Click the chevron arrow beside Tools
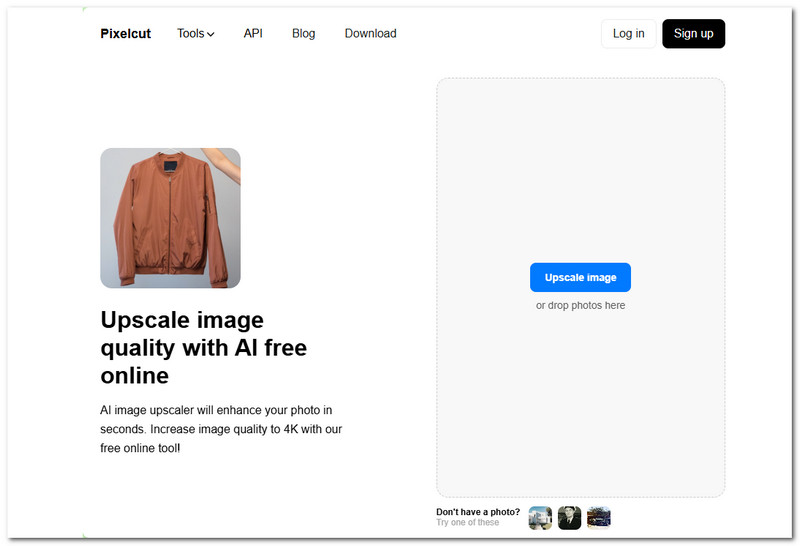 (x=211, y=35)
